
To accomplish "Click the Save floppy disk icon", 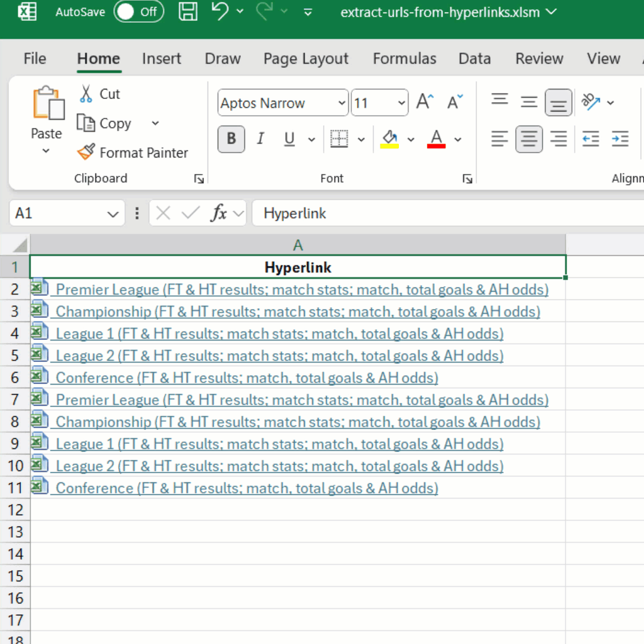I will 188,11.
